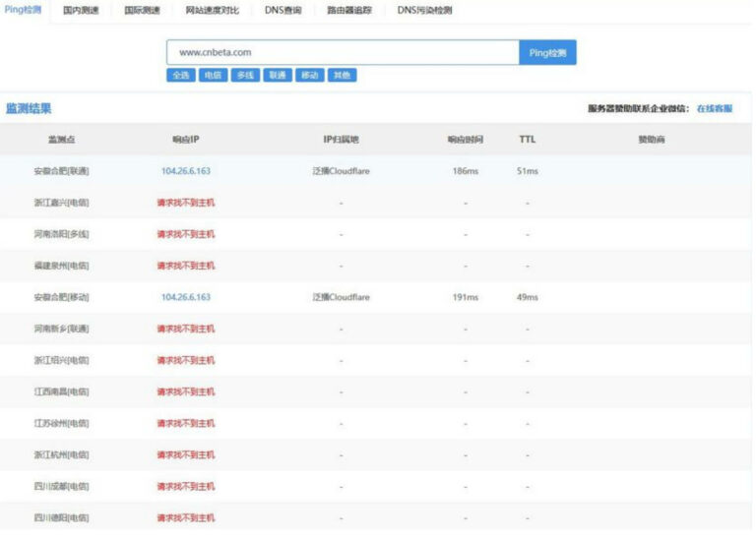Select the 江西南昌[电信] monitoring point
Image resolution: width=756 pixels, height=540 pixels.
tap(62, 392)
